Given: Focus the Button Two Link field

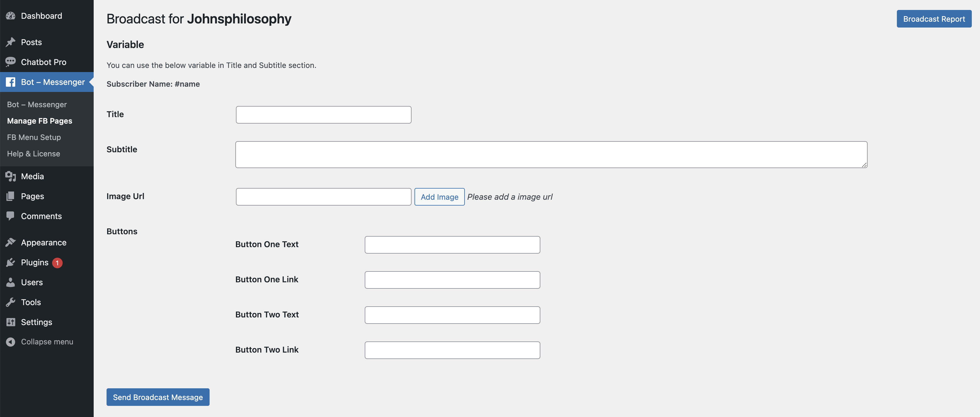Looking at the screenshot, I should point(452,350).
